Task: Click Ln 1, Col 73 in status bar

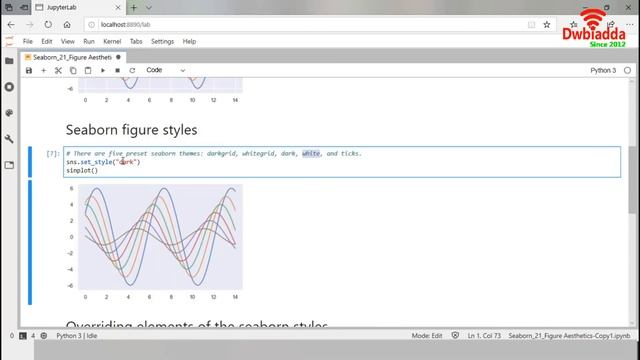Action: coord(484,336)
